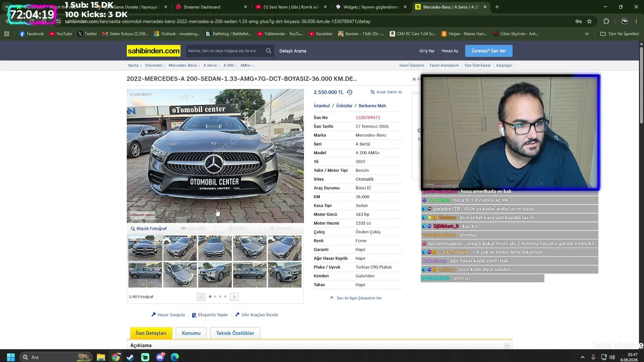Open the Tüm Yer İşaretleri folder
Screen dimensions: 644x362
tap(619, 34)
